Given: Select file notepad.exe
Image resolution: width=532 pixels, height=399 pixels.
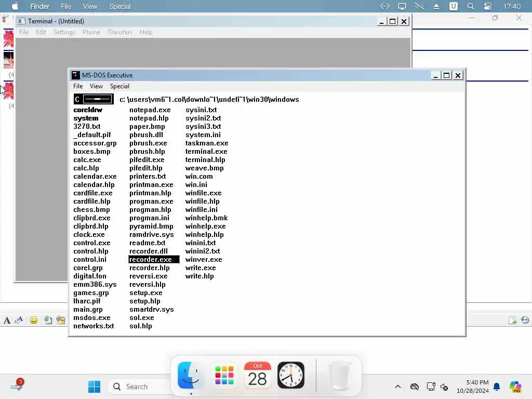Looking at the screenshot, I should click(150, 110).
